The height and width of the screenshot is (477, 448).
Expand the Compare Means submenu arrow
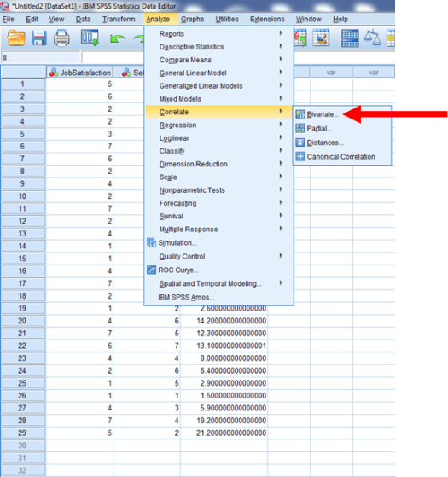[x=281, y=59]
